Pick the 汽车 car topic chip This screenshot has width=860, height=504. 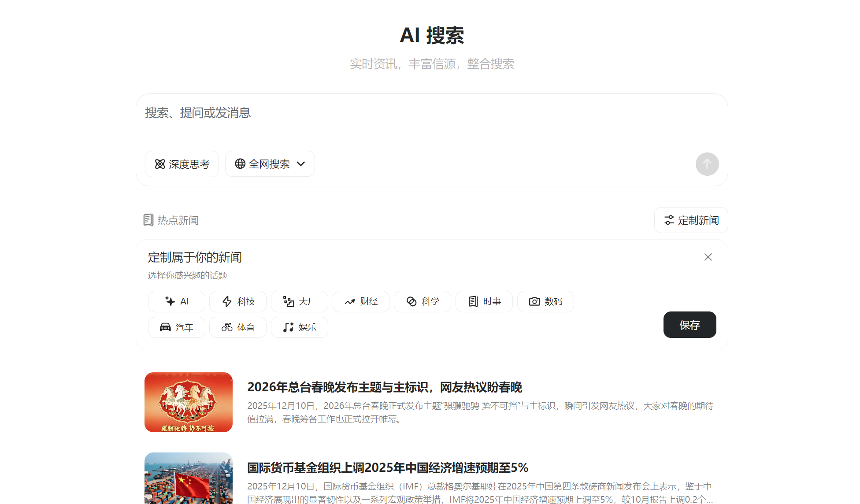[x=177, y=327]
